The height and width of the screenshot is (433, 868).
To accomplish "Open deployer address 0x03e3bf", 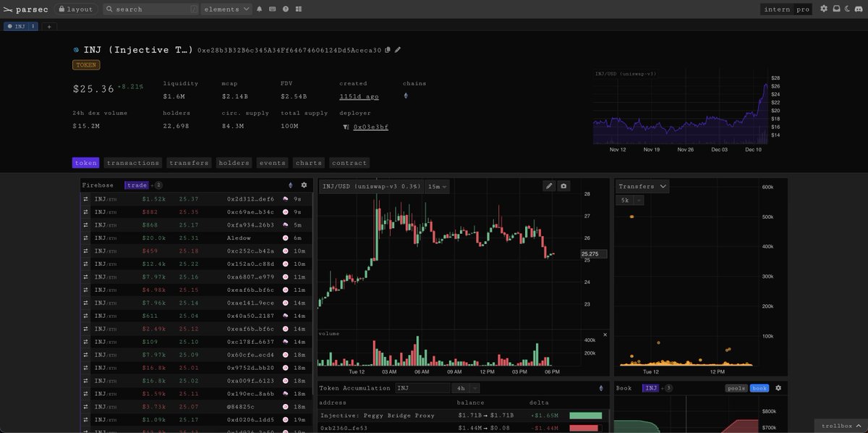I will pos(370,127).
